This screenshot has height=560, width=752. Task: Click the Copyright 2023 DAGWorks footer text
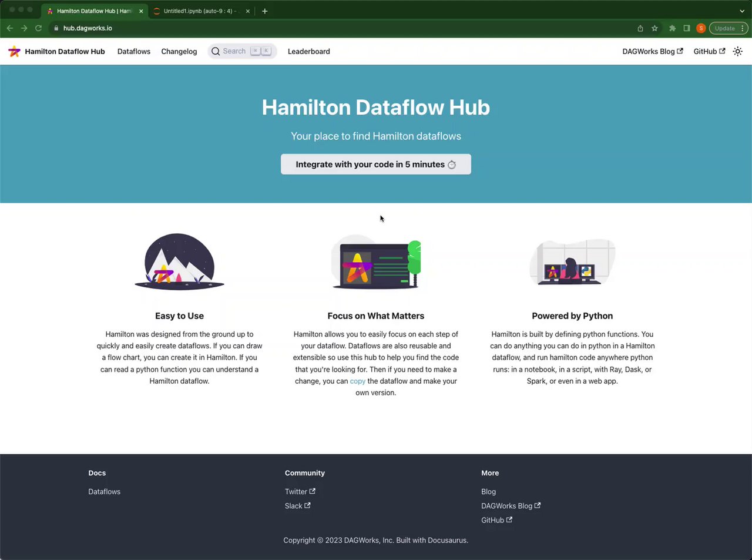pos(376,541)
